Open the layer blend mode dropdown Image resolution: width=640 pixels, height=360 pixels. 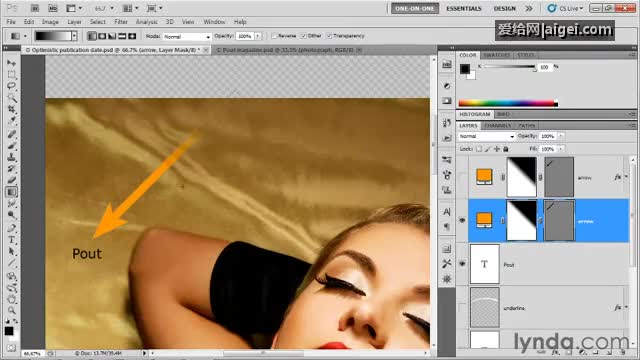pyautogui.click(x=486, y=136)
